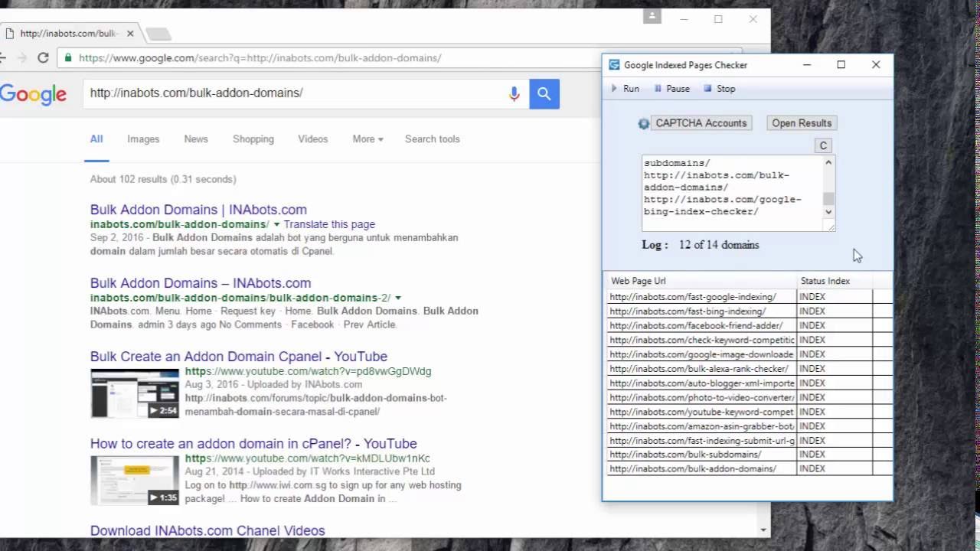Click the URL list scroll up arrow
This screenshot has width=980, height=551.
pos(828,162)
